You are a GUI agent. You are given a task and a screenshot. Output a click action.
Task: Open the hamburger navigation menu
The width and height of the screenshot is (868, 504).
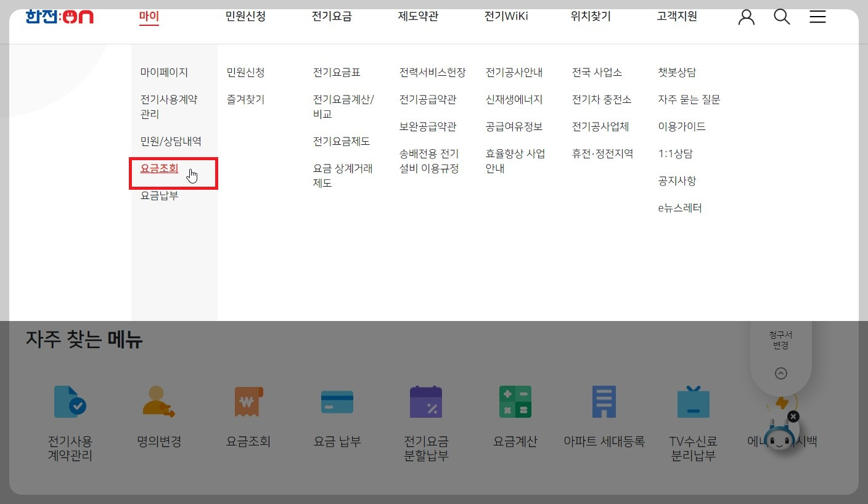click(x=817, y=17)
